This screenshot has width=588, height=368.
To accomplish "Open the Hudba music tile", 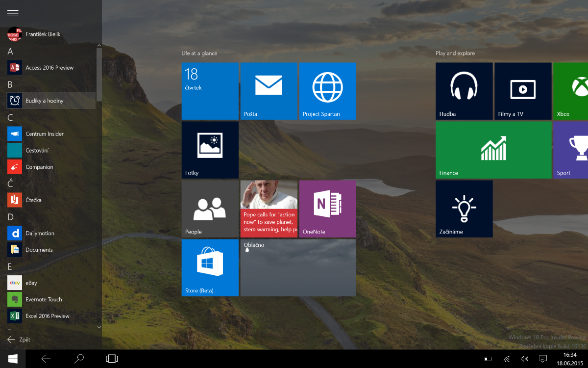I will tap(464, 91).
